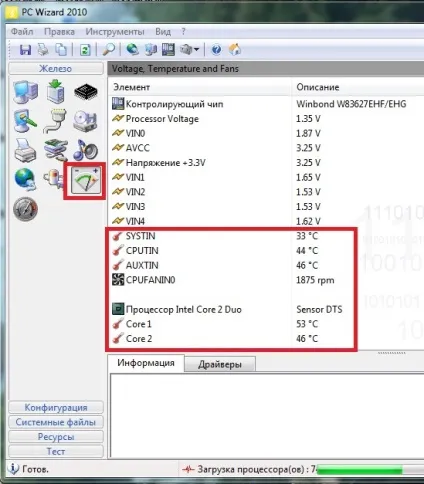
Task: Open the speedometer benchmark icon
Action: (x=25, y=209)
